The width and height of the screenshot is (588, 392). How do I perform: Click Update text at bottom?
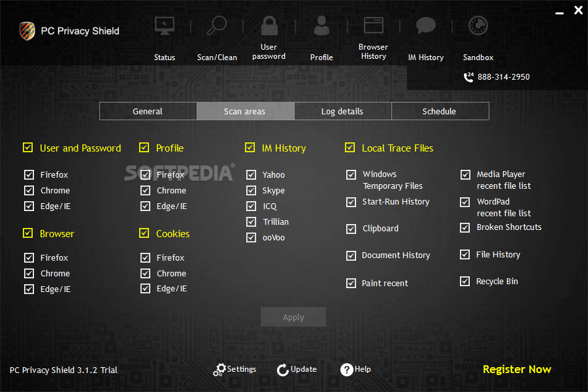click(x=304, y=369)
